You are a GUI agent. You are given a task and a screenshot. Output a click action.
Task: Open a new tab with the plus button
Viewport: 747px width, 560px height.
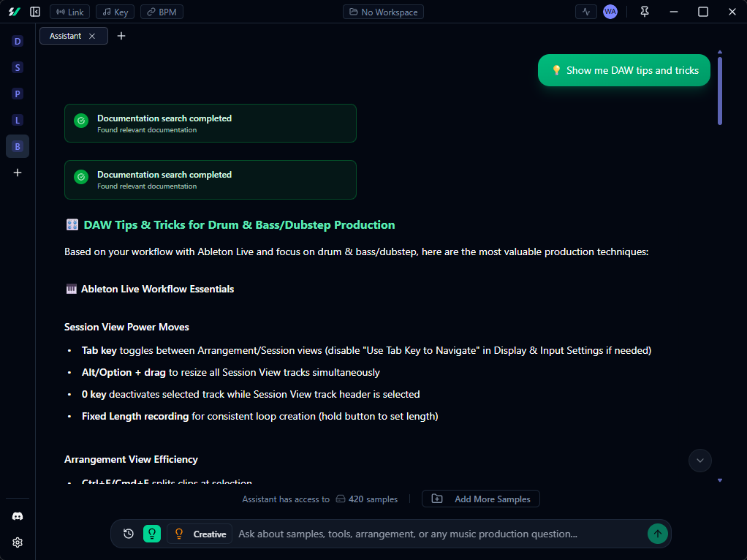[x=121, y=35]
